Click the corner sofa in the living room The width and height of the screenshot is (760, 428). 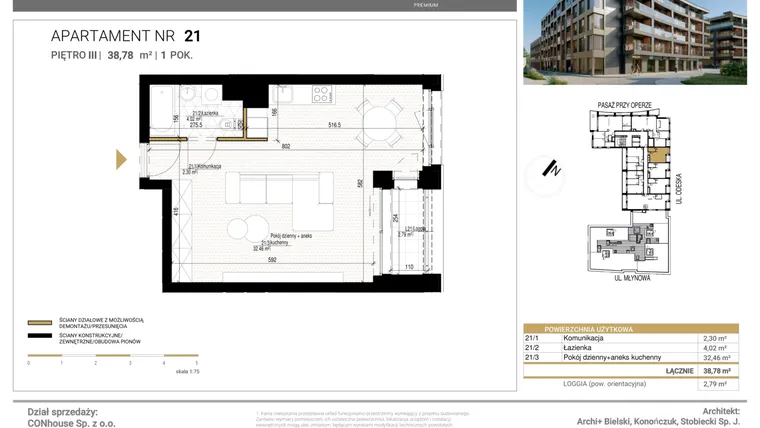tap(280, 201)
